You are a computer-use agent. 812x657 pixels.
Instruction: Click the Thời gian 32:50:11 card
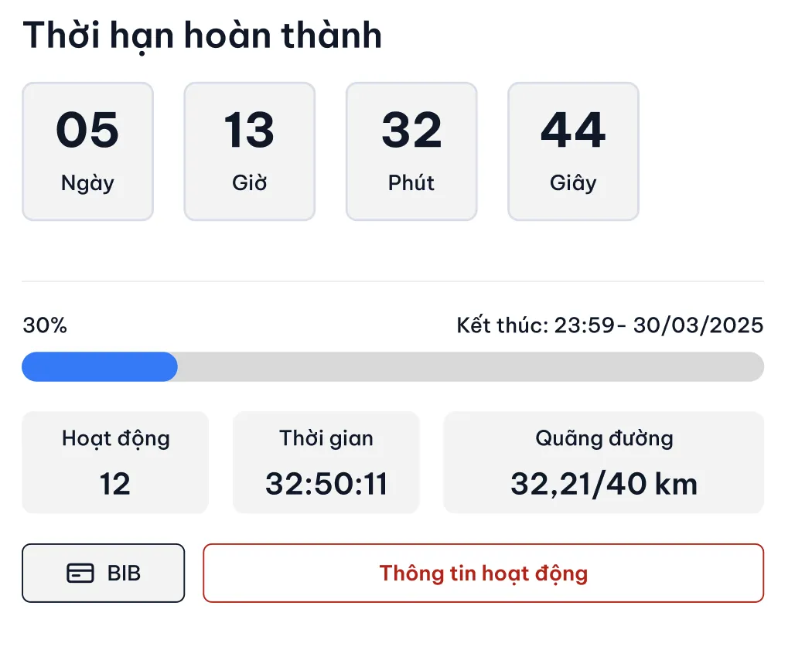(x=326, y=462)
